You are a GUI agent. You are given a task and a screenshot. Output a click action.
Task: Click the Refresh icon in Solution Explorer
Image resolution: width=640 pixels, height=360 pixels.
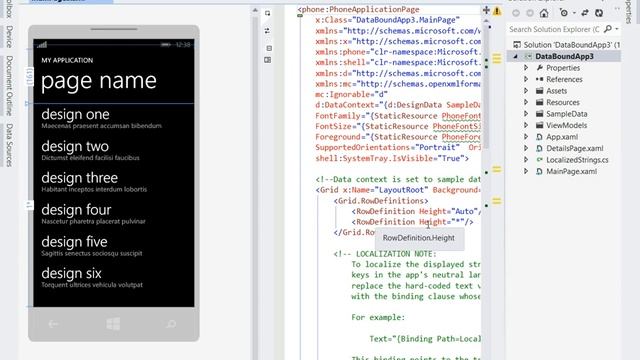pyautogui.click(x=599, y=13)
